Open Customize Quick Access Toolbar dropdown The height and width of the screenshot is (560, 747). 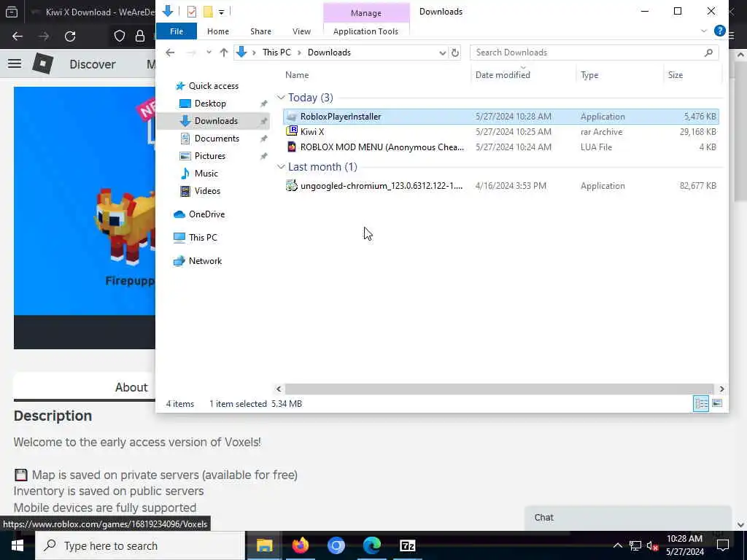coord(222,12)
